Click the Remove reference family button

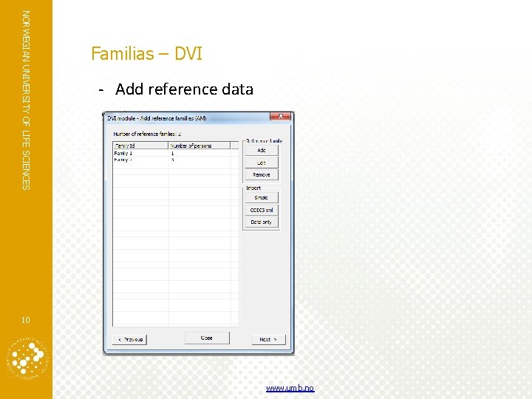(x=262, y=174)
